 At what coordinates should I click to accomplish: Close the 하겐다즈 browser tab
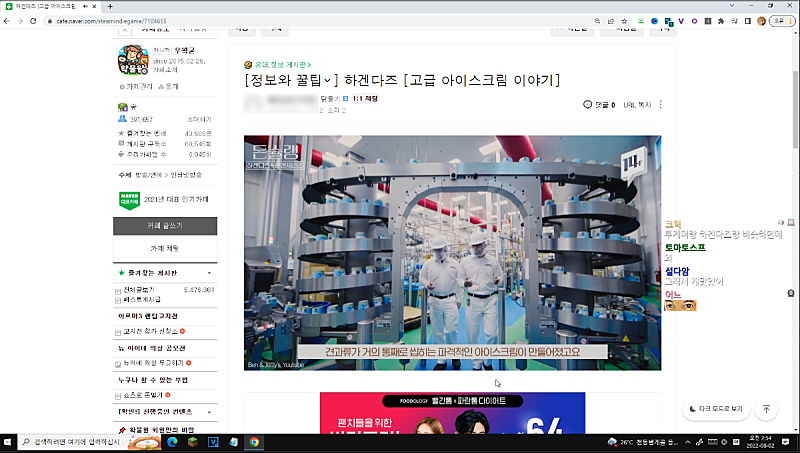pyautogui.click(x=94, y=6)
